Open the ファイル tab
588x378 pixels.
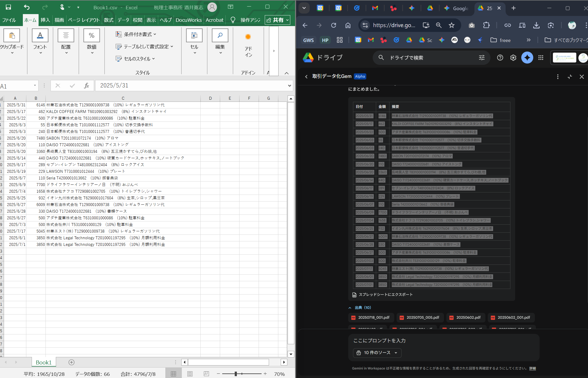[9, 20]
